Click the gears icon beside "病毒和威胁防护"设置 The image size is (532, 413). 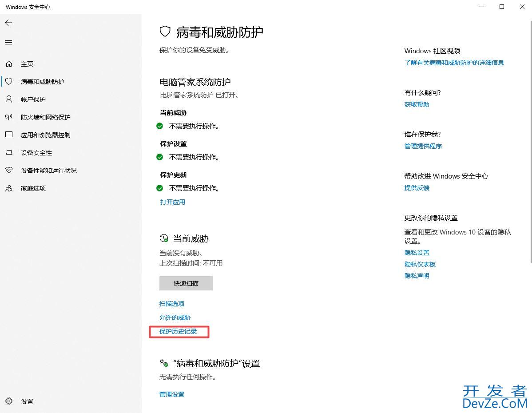(x=164, y=363)
